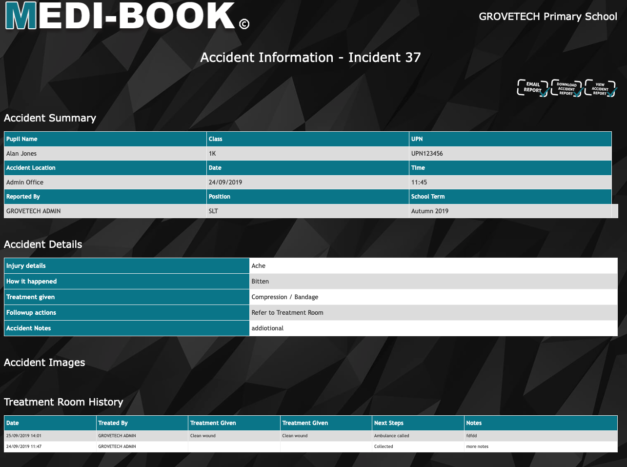Click the GROVETECH Primary School name
This screenshot has width=627, height=467.
(x=546, y=17)
